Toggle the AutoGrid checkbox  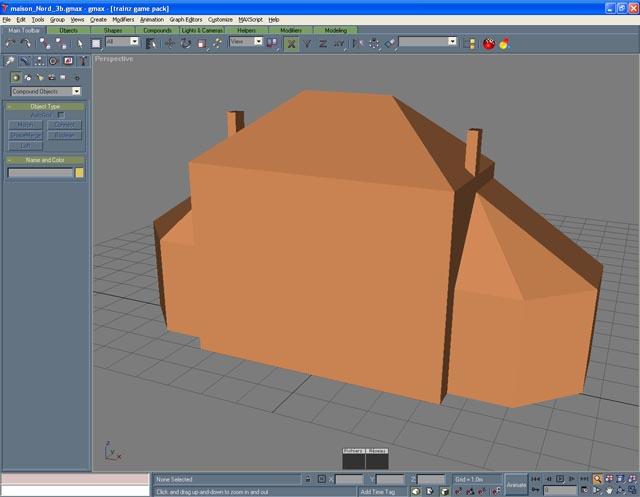tap(60, 115)
